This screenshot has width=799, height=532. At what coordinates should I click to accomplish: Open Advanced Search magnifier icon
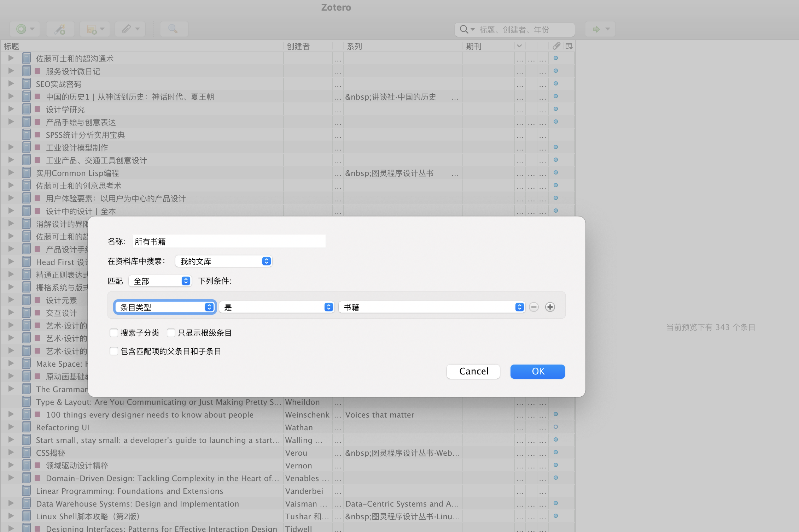(x=173, y=29)
